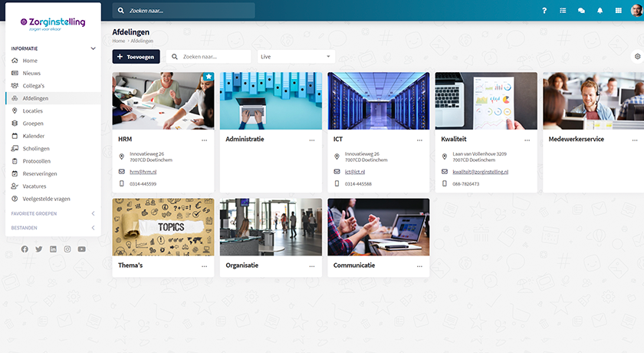The image size is (644, 353).
Task: Expand the Bestanden section
Action: [93, 228]
